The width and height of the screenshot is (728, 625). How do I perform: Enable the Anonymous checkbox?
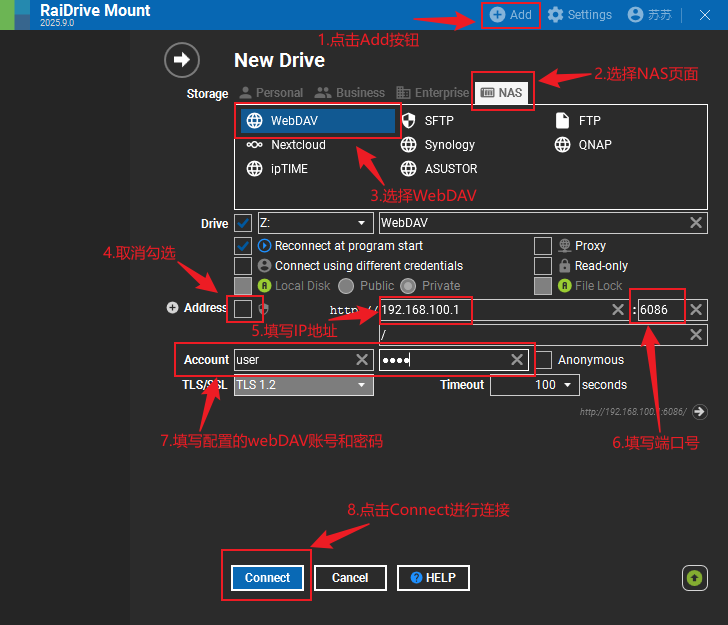pos(543,360)
